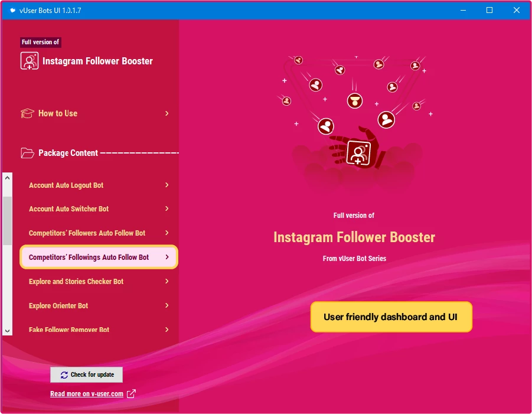Maximize the vUser Bots UI window
This screenshot has width=532, height=414.
(489, 10)
